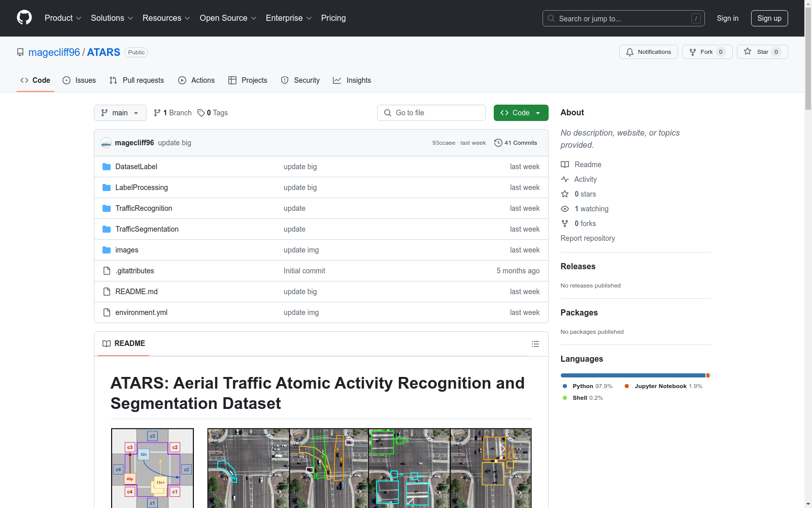Focus the Go to file field

(431, 113)
